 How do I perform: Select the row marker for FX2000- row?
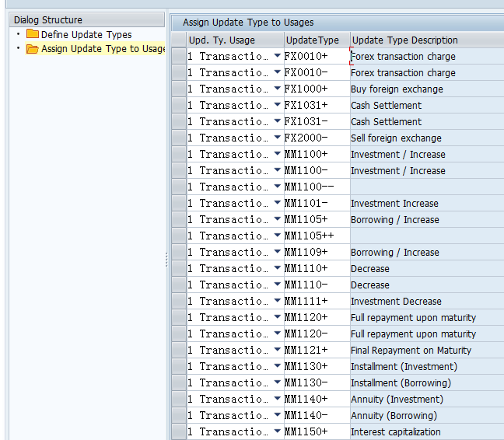pos(179,138)
